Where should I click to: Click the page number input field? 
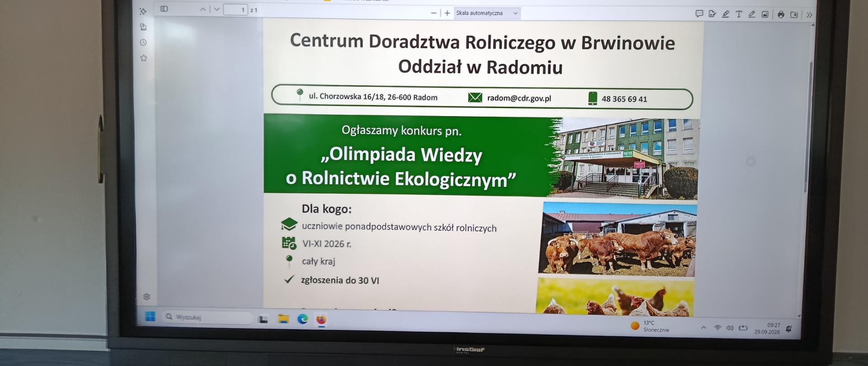click(x=236, y=9)
